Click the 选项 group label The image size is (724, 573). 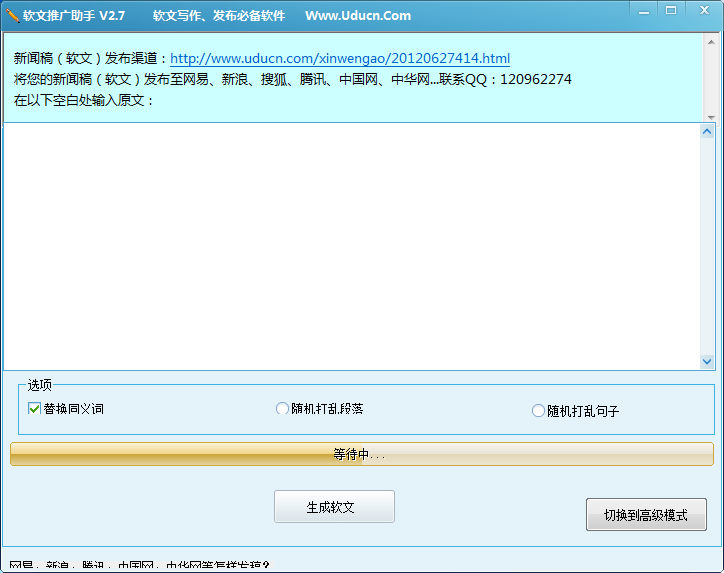40,385
